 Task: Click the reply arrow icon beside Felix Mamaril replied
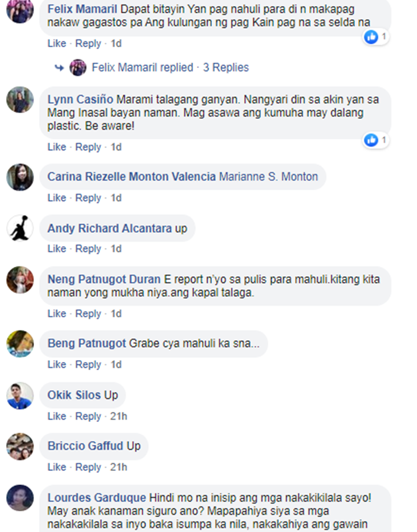tap(59, 68)
